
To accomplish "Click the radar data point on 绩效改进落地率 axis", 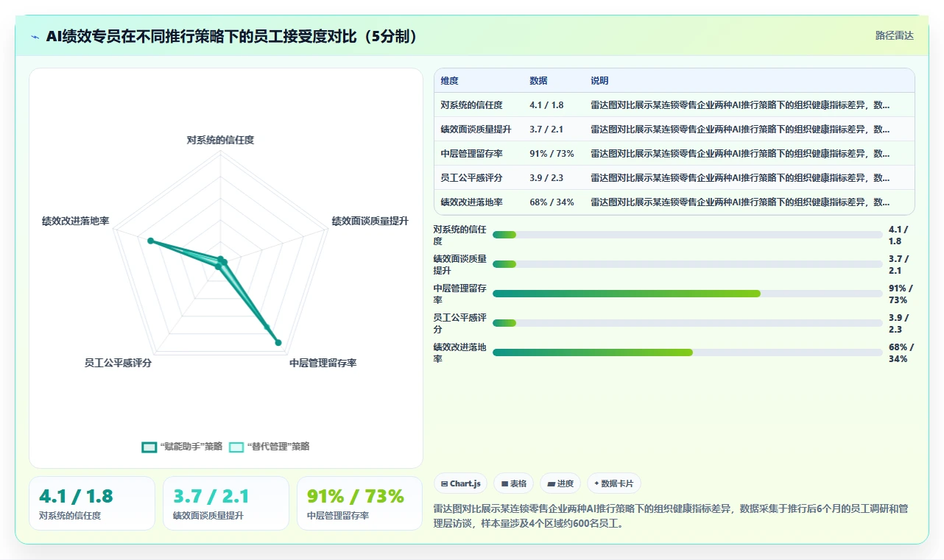I will pos(150,241).
